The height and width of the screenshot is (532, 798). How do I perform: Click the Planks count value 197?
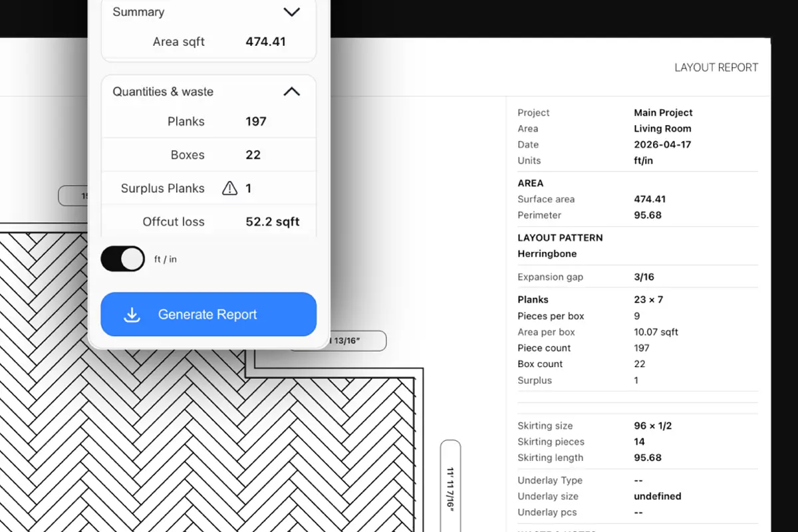point(256,122)
